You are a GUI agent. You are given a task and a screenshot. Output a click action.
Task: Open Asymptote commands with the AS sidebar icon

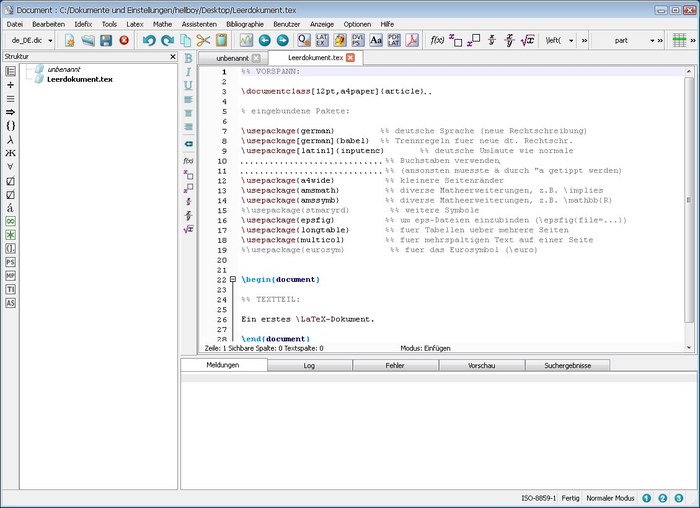(x=10, y=303)
